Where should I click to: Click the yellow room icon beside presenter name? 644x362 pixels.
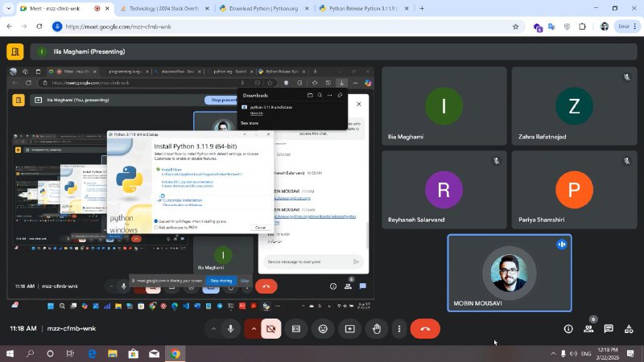click(x=15, y=51)
